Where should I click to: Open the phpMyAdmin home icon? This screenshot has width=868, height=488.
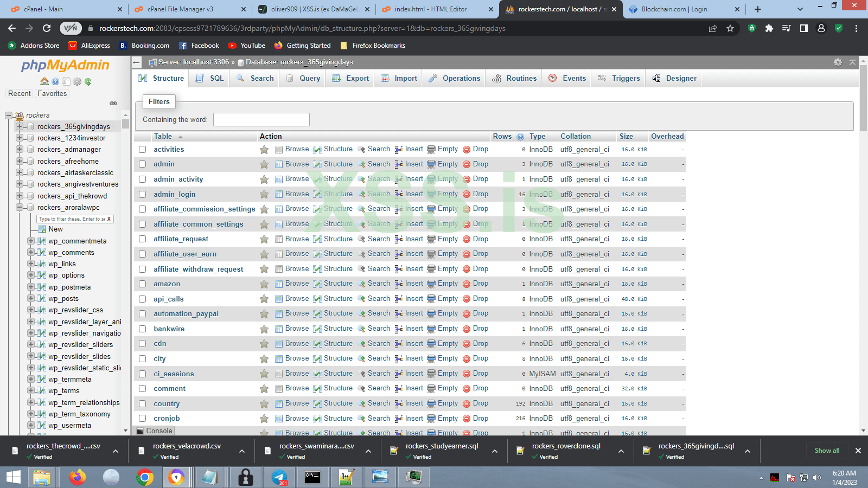(x=44, y=81)
